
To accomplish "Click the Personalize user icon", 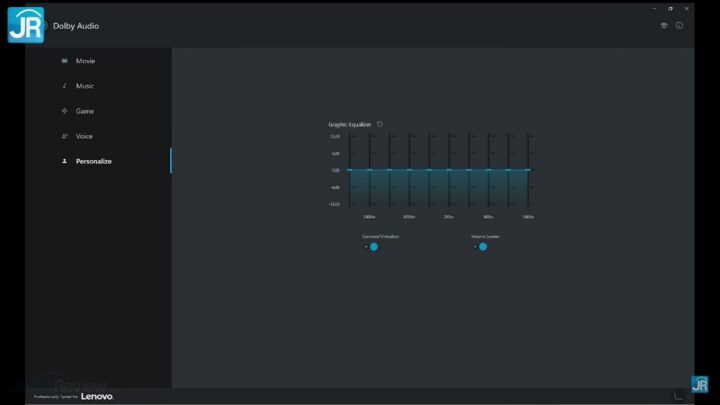I will pyautogui.click(x=65, y=161).
